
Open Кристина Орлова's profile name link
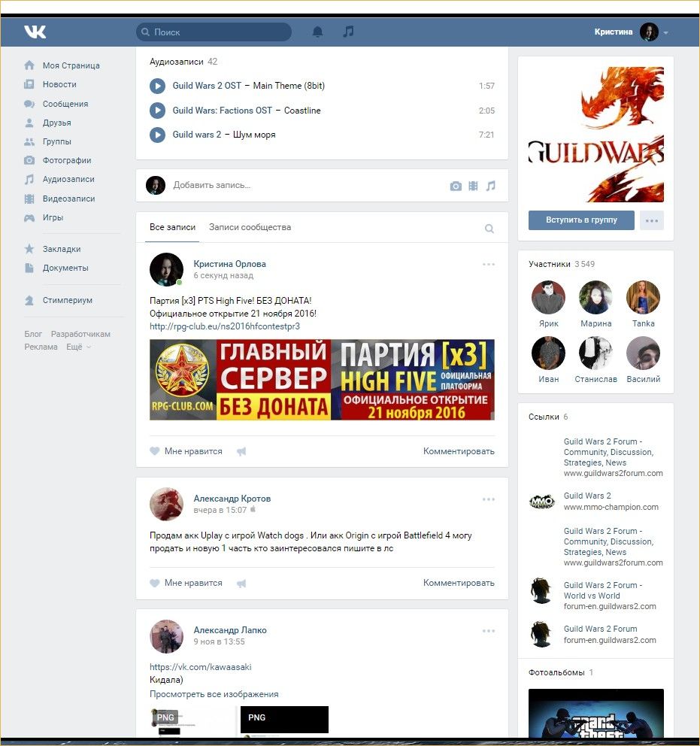pos(229,264)
